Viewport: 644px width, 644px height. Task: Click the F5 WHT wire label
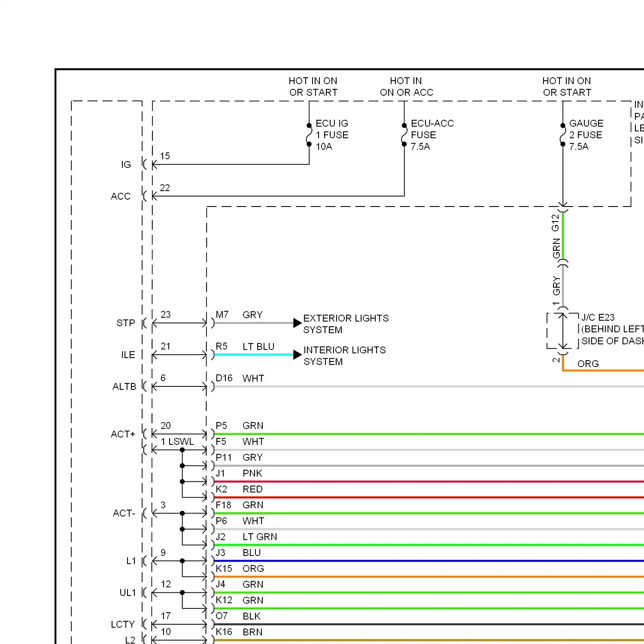[240, 441]
